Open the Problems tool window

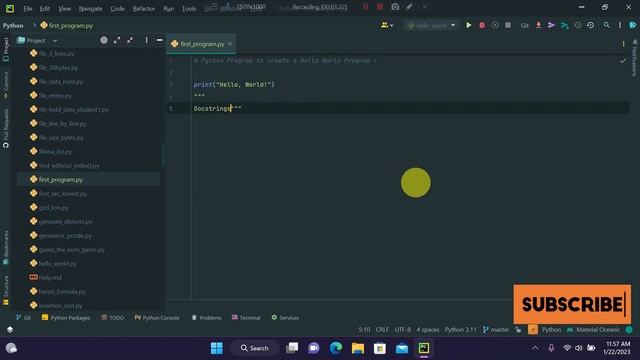pos(207,318)
